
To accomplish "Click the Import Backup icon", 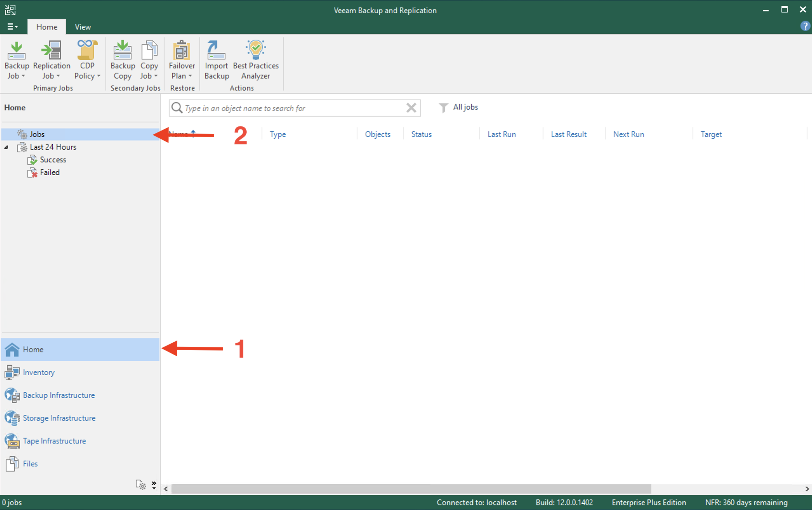I will coord(216,50).
